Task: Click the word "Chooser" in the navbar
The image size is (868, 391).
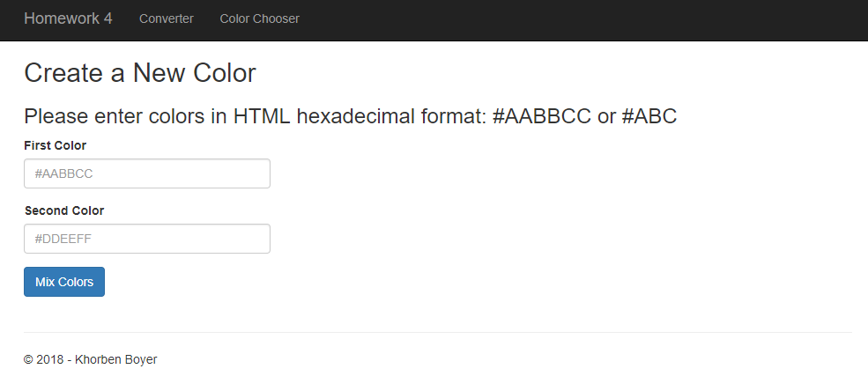Action: [276, 18]
